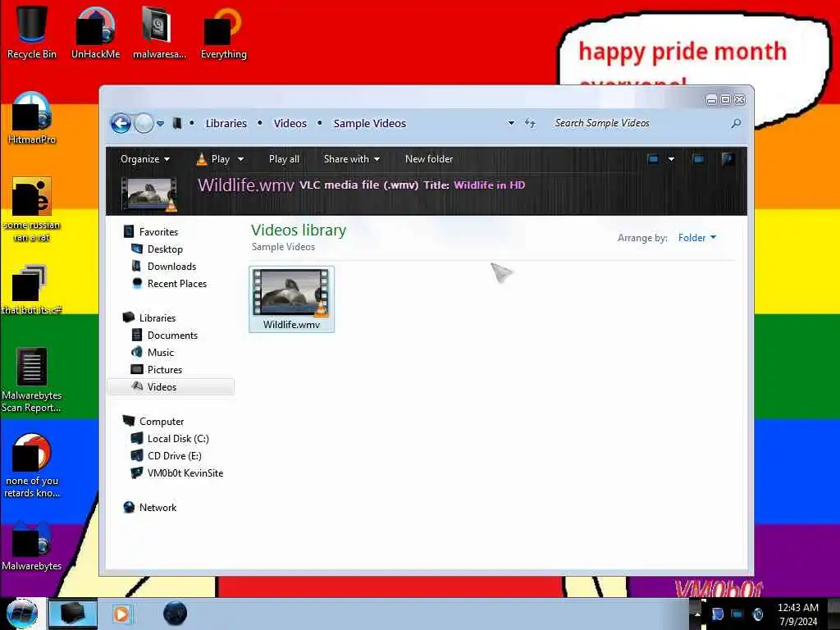Expand the Play dropdown arrow
This screenshot has width=840, height=630.
point(240,159)
